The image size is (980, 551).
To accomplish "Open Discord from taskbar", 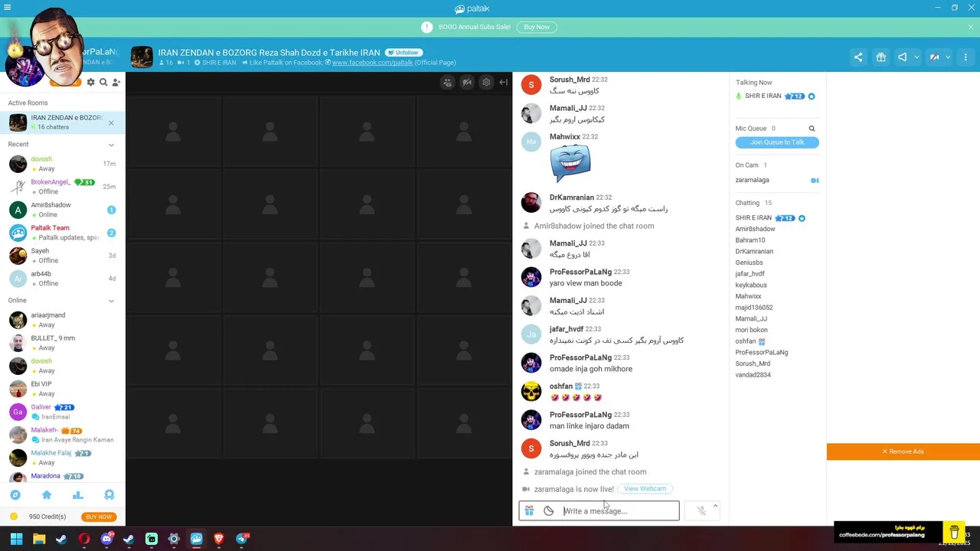I will (x=106, y=539).
